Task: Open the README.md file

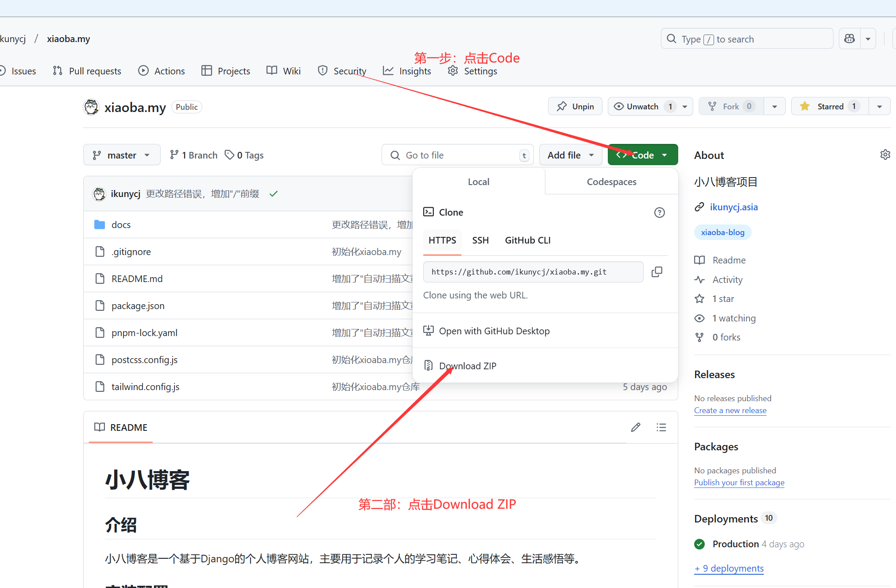Action: coord(137,279)
